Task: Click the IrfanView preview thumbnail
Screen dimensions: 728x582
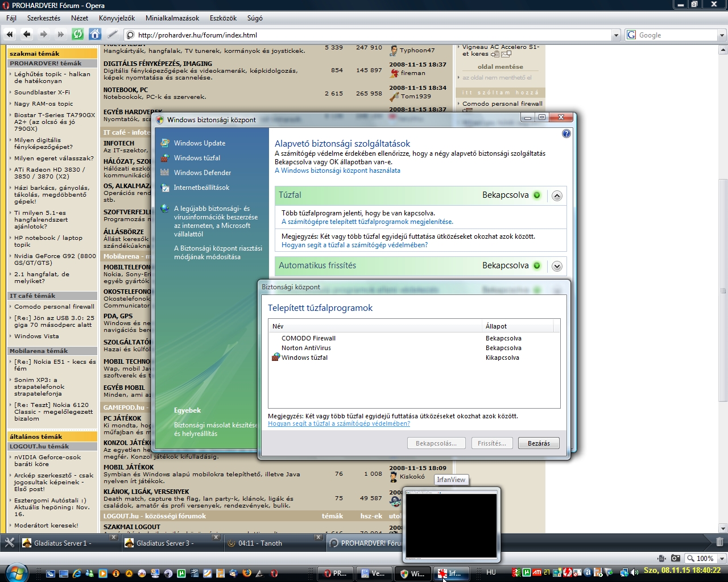Action: 452,525
